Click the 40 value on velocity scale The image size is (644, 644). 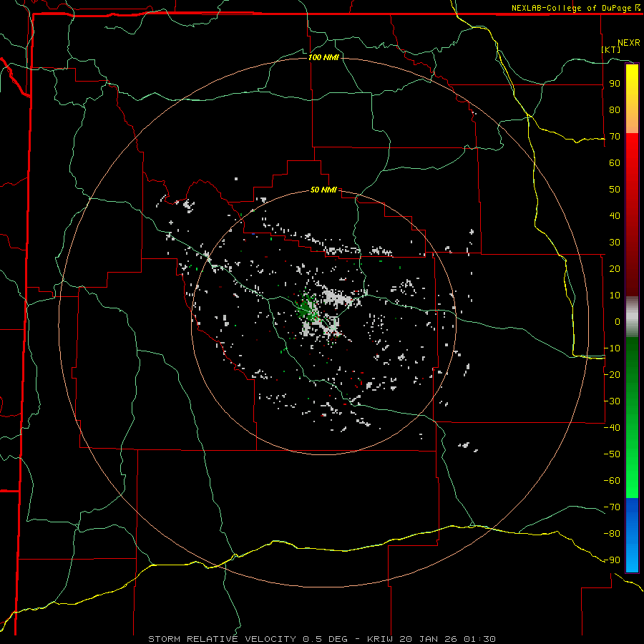(x=615, y=216)
